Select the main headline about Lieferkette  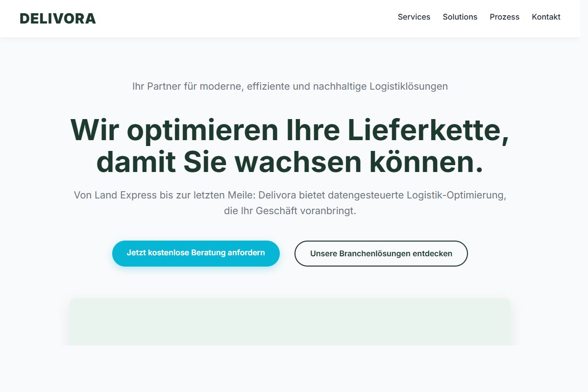click(290, 146)
